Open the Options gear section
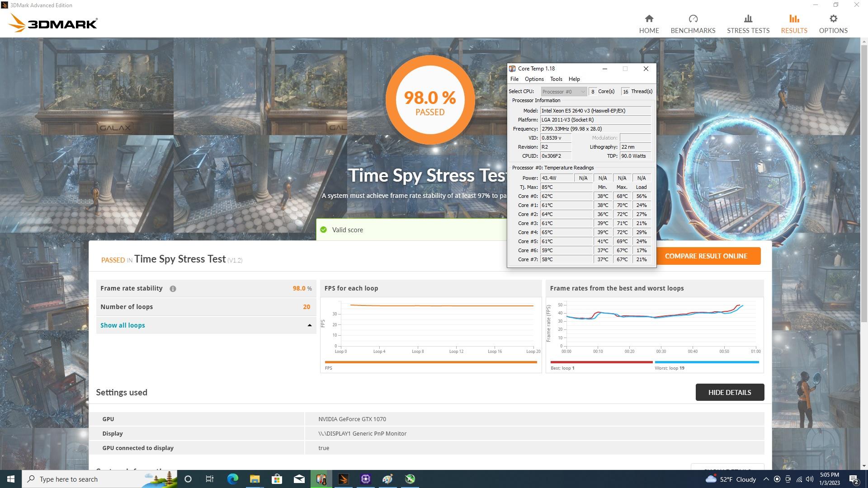The width and height of the screenshot is (868, 488). [833, 24]
